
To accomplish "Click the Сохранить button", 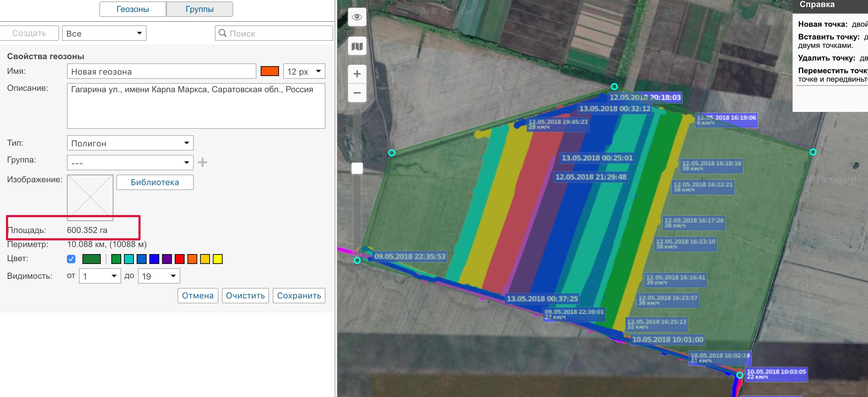I will coord(299,296).
